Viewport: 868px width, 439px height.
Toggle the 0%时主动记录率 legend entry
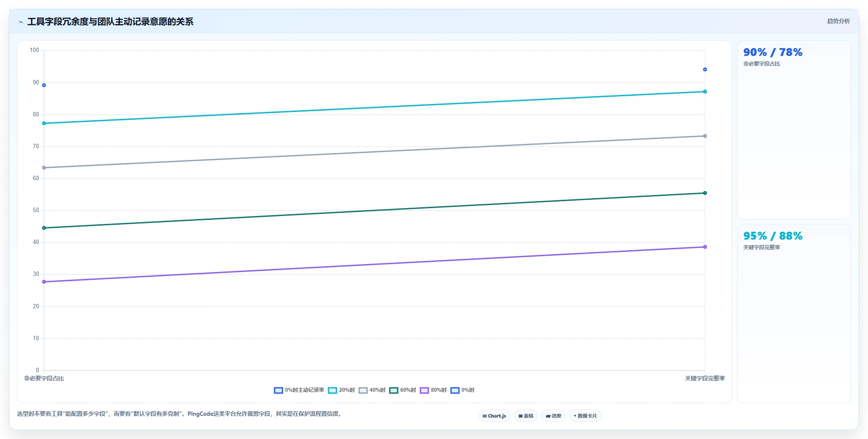point(299,390)
